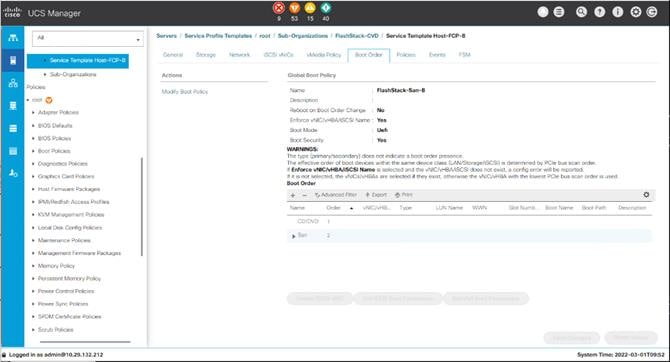This screenshot has height=362, width=670.
Task: Open the Equipment sidebar icon
Action: click(x=13, y=38)
